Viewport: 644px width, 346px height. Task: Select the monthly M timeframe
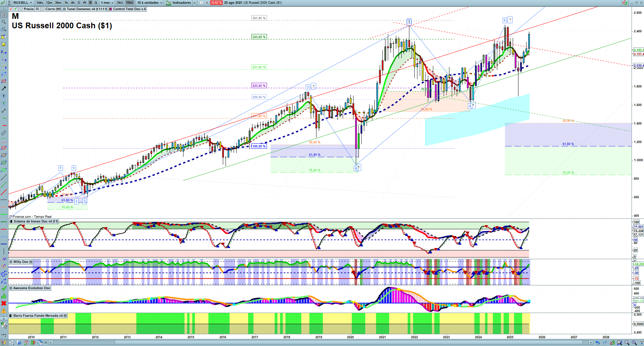pos(90,3)
